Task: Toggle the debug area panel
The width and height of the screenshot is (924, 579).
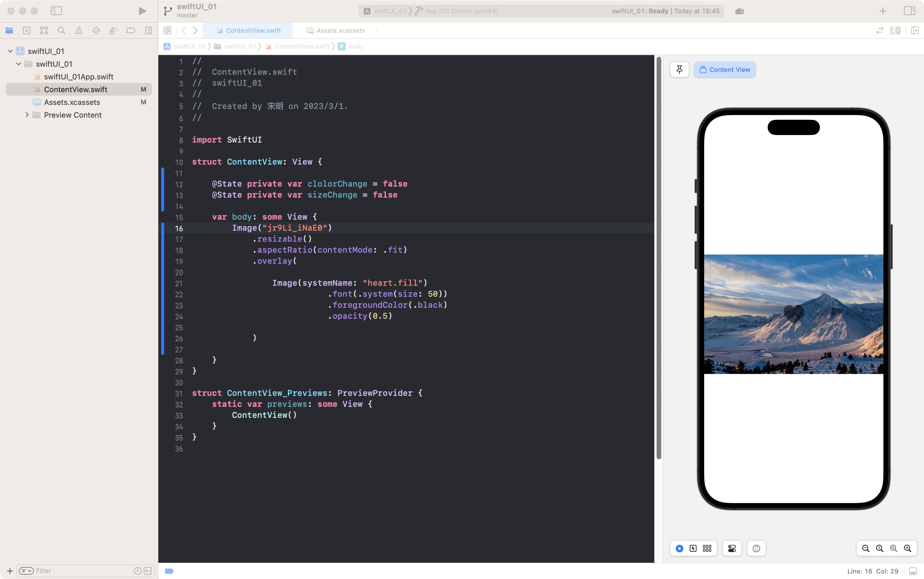Action: pyautogui.click(x=913, y=571)
